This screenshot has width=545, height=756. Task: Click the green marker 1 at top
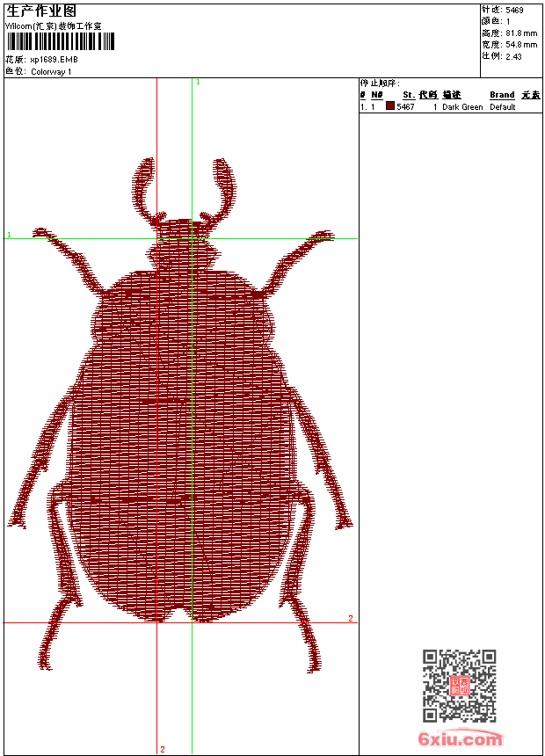point(198,82)
